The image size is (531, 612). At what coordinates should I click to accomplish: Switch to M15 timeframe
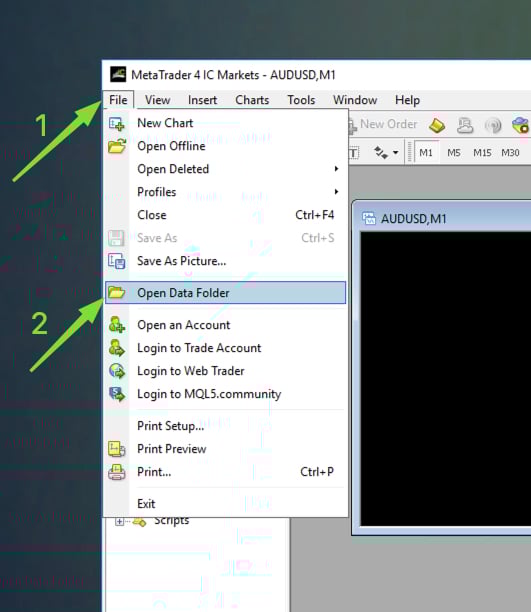(x=482, y=153)
